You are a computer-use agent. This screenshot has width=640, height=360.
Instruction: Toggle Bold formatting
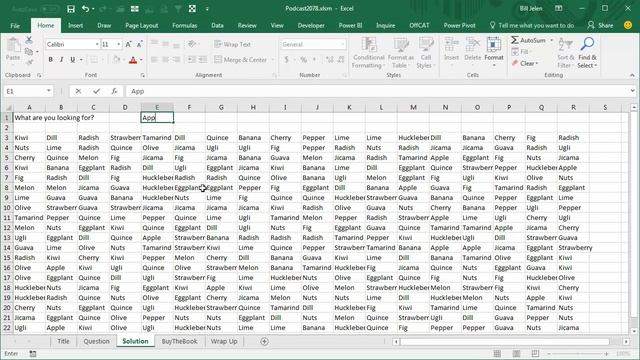click(51, 60)
